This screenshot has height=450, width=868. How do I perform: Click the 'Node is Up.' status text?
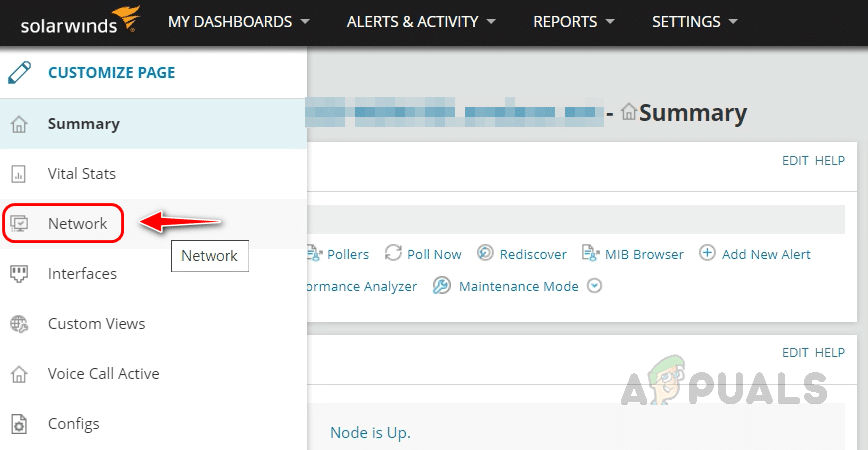coord(370,432)
